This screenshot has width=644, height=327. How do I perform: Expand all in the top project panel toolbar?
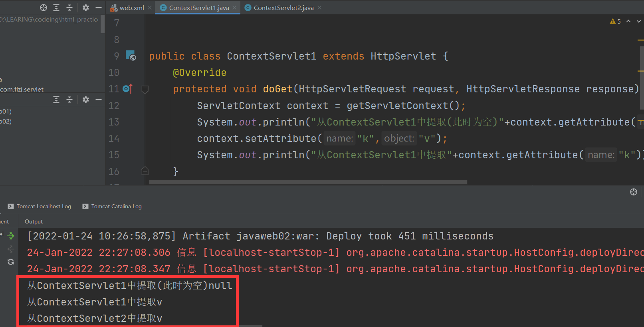(x=56, y=8)
